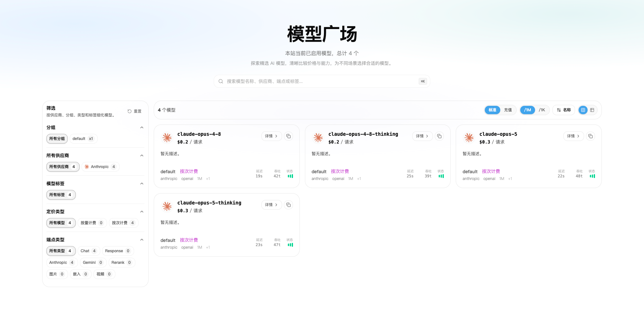
Task: Copy the claude-opus-5 model name
Action: (x=590, y=136)
